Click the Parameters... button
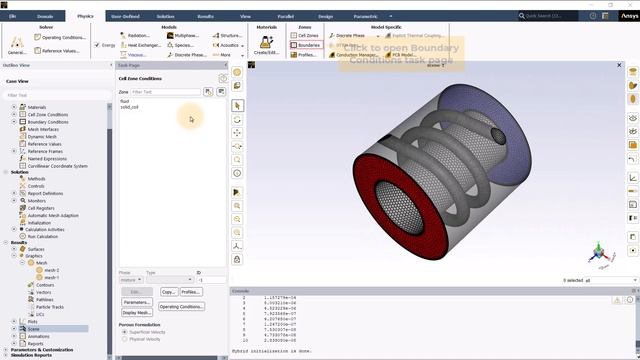The width and height of the screenshot is (640, 360). (x=137, y=302)
